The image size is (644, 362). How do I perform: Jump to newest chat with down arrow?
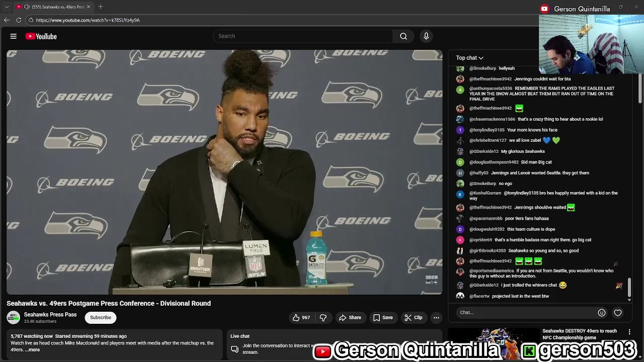[629, 300]
